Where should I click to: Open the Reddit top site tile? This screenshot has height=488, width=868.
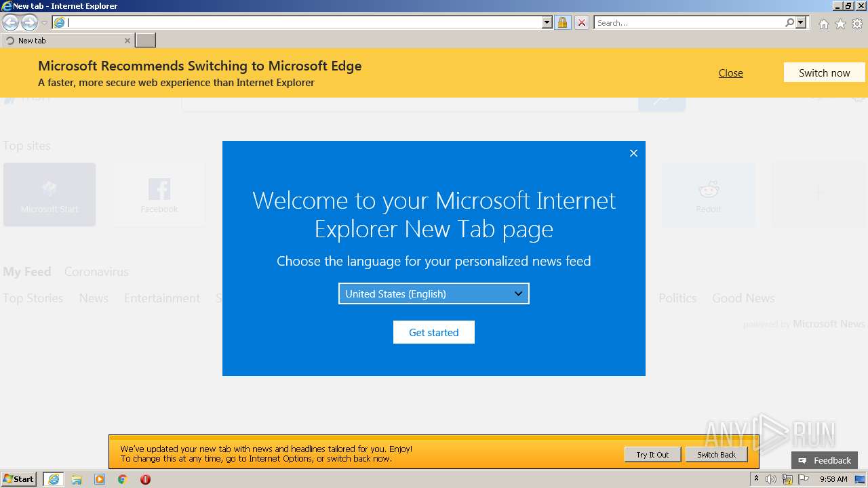coord(708,195)
